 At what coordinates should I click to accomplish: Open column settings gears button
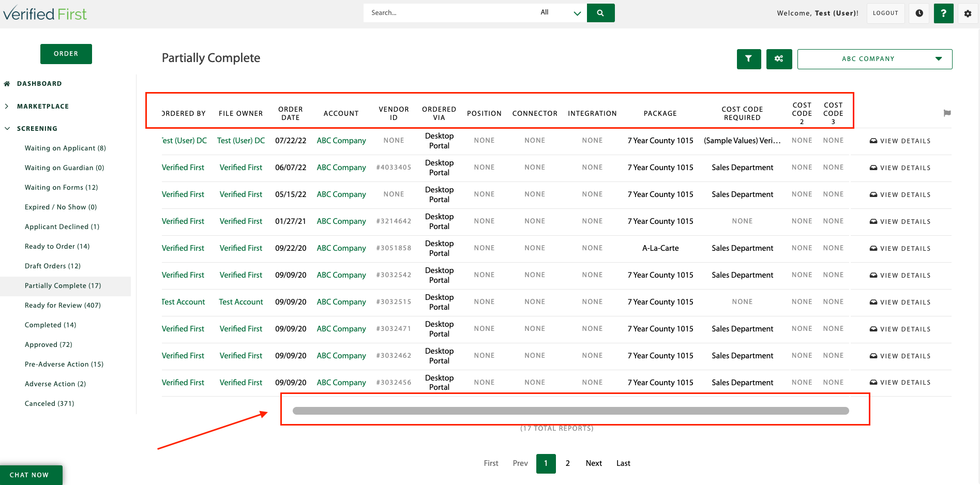click(x=779, y=59)
